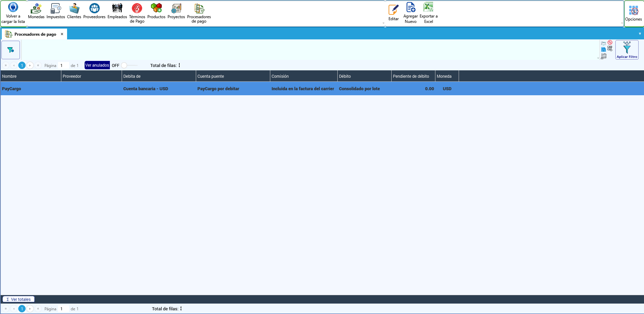Expand Ver totales summary bar
Screen dimensions: 644x314
(19, 299)
